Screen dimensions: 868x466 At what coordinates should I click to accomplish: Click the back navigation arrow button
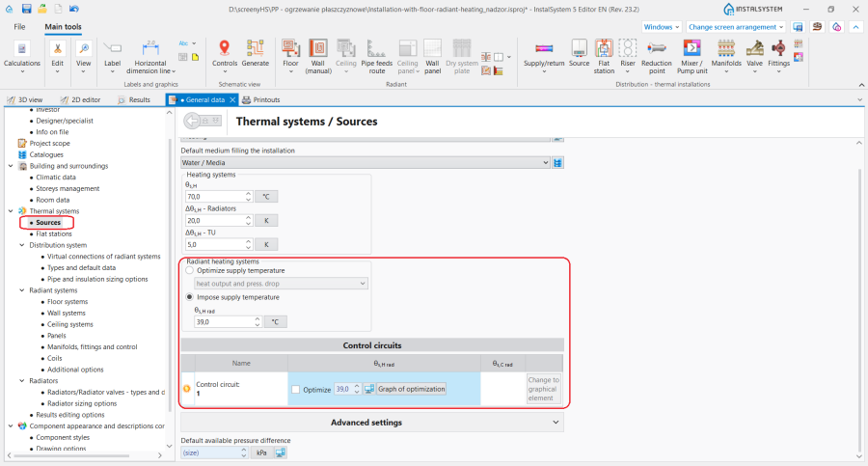point(192,121)
